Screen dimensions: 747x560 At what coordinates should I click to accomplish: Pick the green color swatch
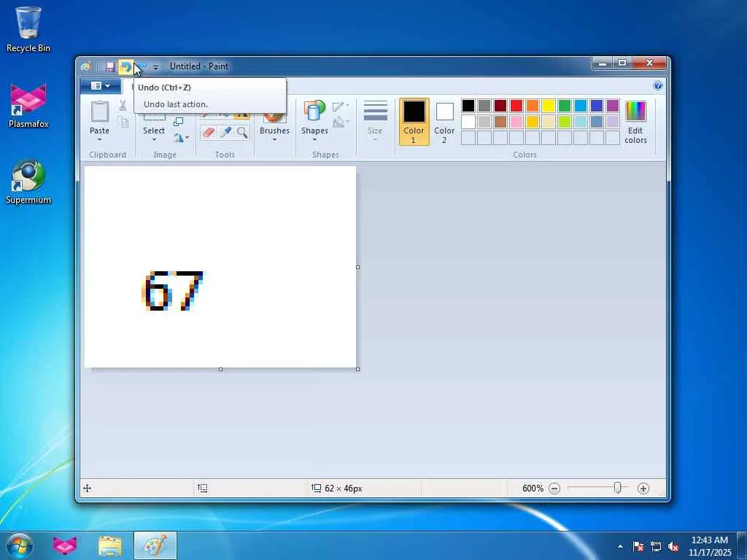(565, 105)
